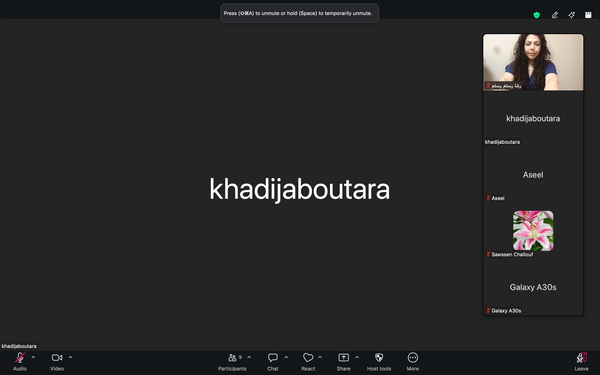Click the green encryption shield icon
The height and width of the screenshot is (375, 600).
coord(536,15)
